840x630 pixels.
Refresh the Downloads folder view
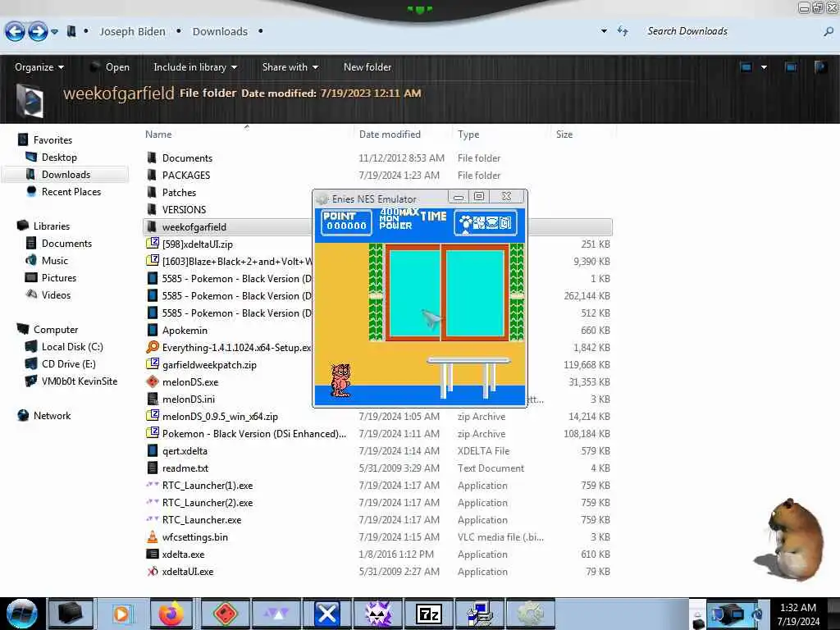(623, 31)
